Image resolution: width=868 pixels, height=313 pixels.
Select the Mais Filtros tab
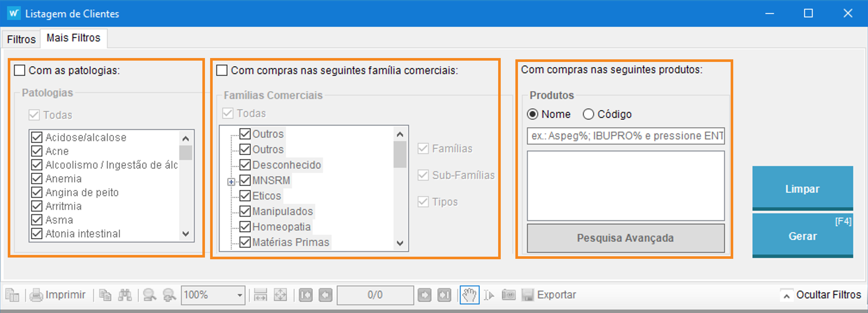pos(74,38)
